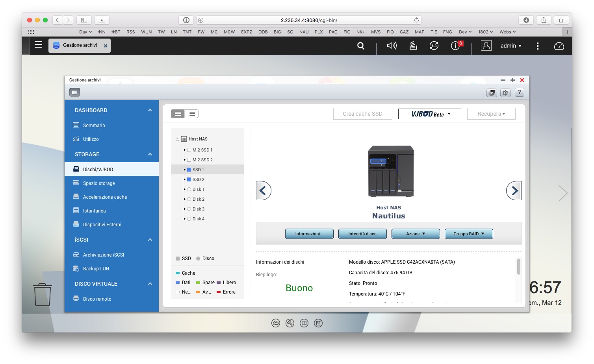Open the Gruppo RAID dropdown
This screenshot has width=594, height=364.
pyautogui.click(x=469, y=234)
